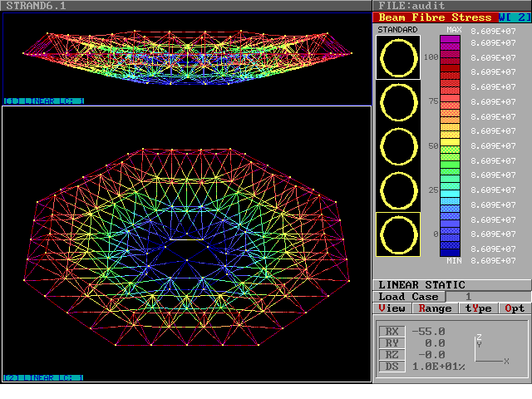Click the Load Case button
The image size is (532, 399).
point(407,297)
